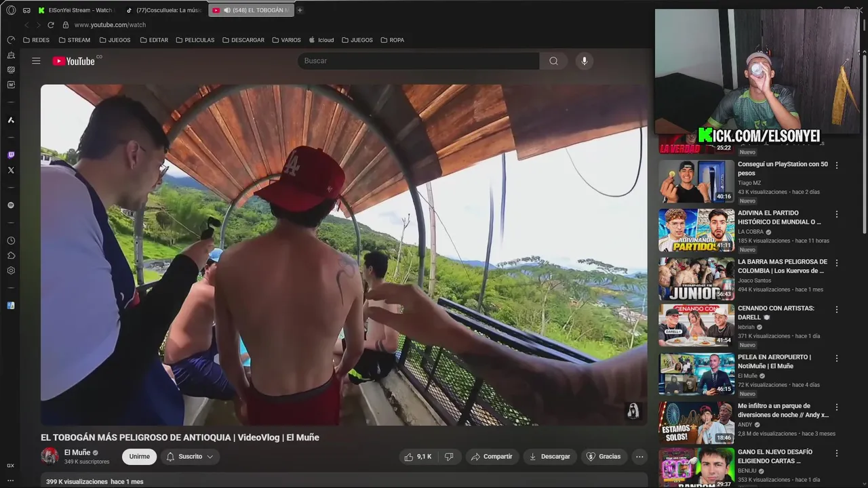Open the GX Cleaner sidebar icon
Viewport: 868px width, 488px height.
[11, 55]
